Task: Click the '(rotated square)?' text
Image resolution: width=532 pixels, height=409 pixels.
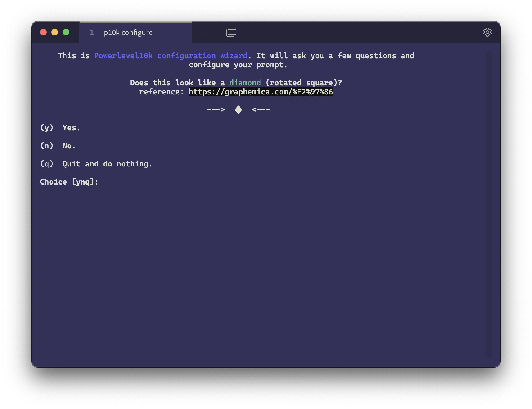Action: 303,83
